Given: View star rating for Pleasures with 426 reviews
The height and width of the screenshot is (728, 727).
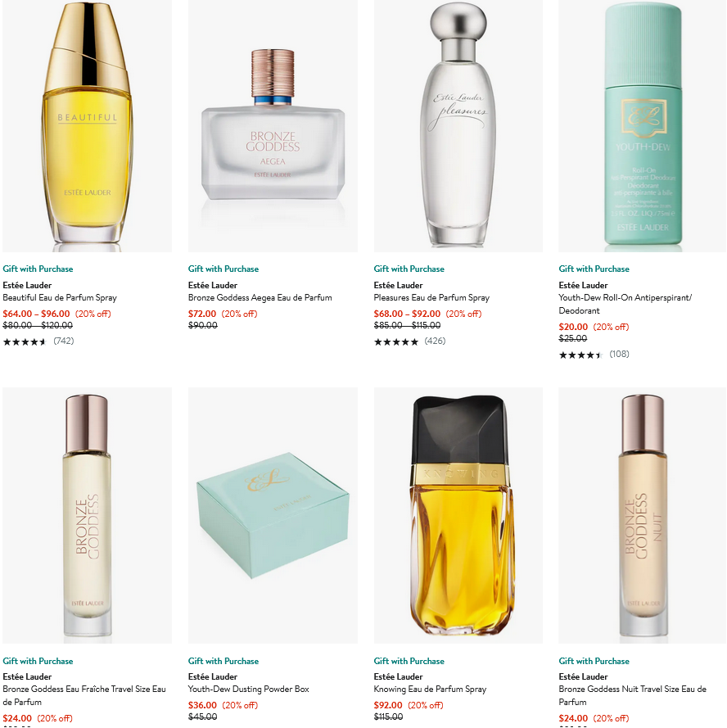Looking at the screenshot, I should tap(396, 341).
